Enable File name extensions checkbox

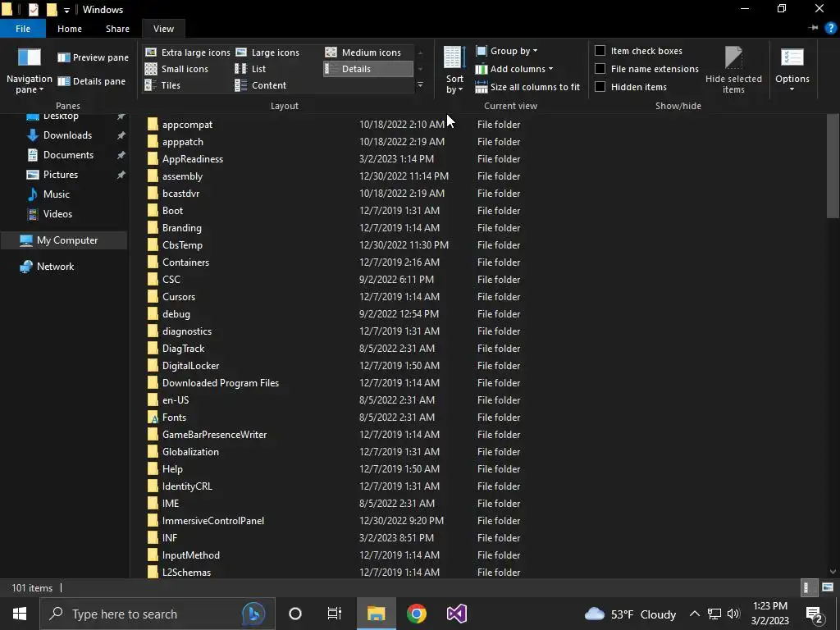[x=600, y=69]
